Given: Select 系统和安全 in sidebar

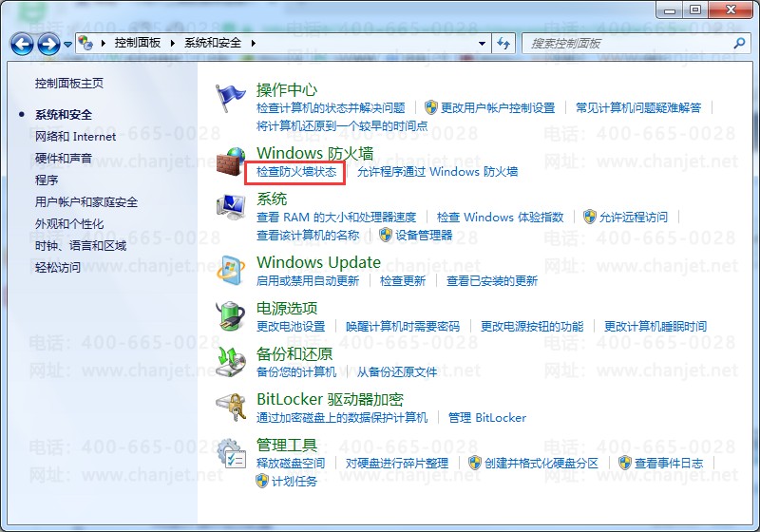Looking at the screenshot, I should 64,115.
